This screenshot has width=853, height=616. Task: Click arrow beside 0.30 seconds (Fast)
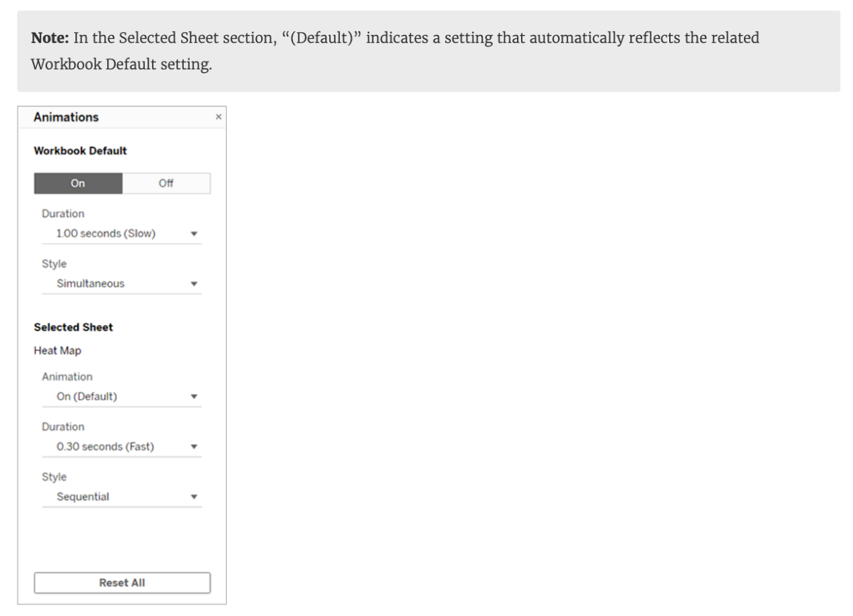194,447
